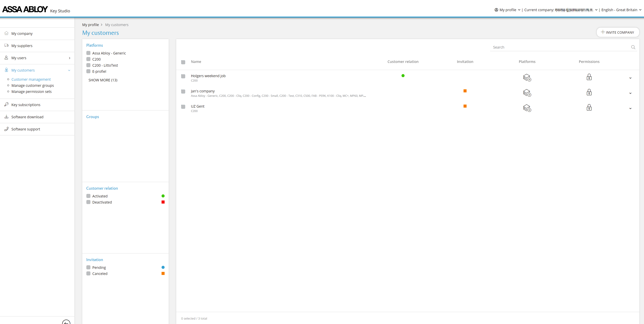This screenshot has height=324, width=644.
Task: Open platform assignment icon for Holgers weekend job
Action: 527,78
